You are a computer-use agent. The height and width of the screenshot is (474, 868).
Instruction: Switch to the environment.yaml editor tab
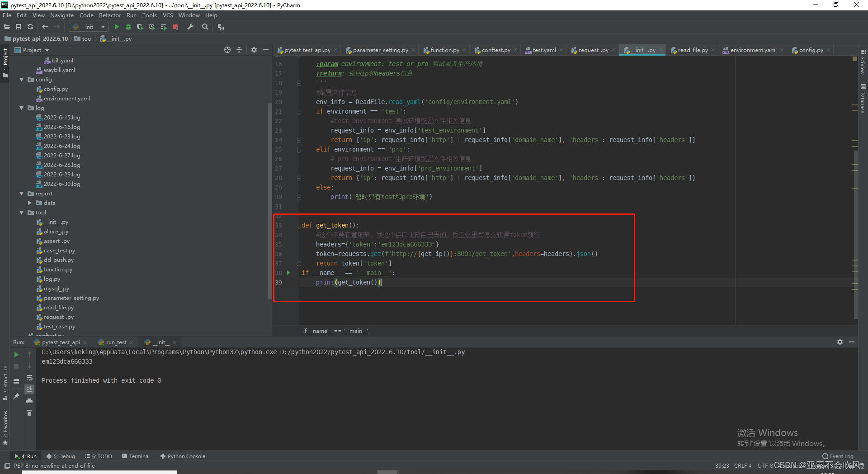[753, 50]
